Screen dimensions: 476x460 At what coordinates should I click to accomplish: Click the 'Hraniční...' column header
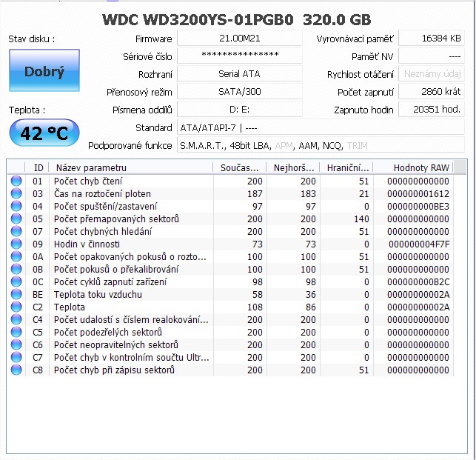(x=346, y=167)
